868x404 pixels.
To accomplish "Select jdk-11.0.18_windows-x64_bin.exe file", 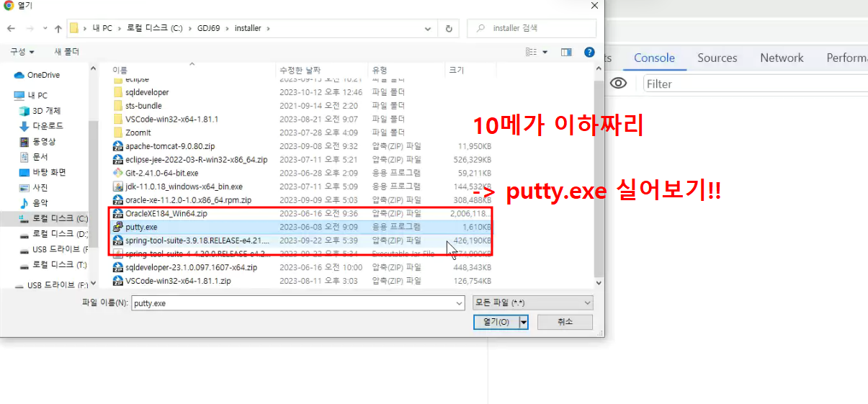I will pyautogui.click(x=184, y=187).
